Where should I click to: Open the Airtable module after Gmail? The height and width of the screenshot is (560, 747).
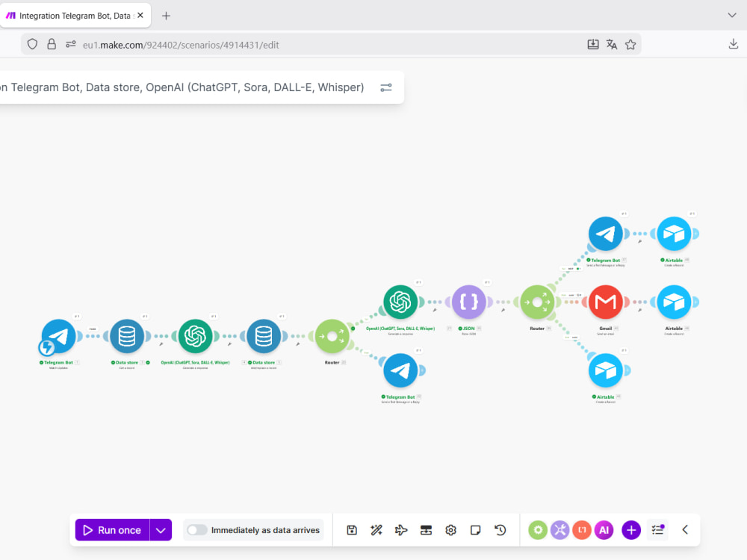[x=674, y=302]
